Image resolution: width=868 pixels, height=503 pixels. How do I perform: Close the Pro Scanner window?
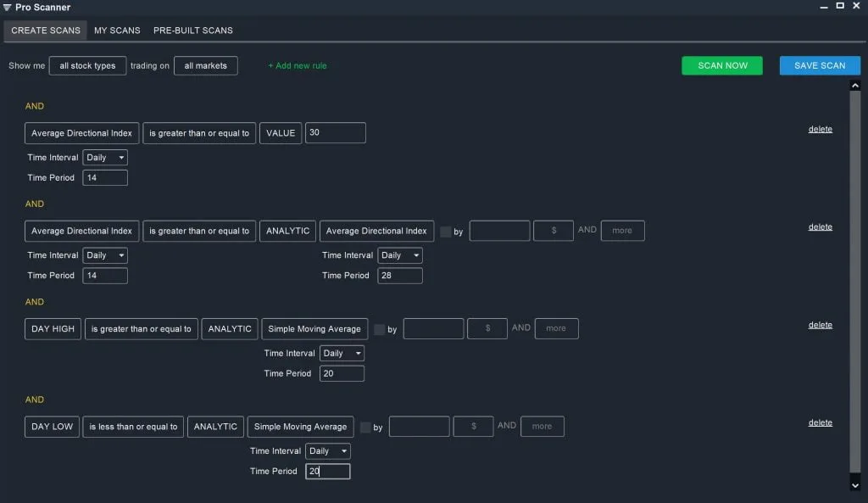(856, 6)
